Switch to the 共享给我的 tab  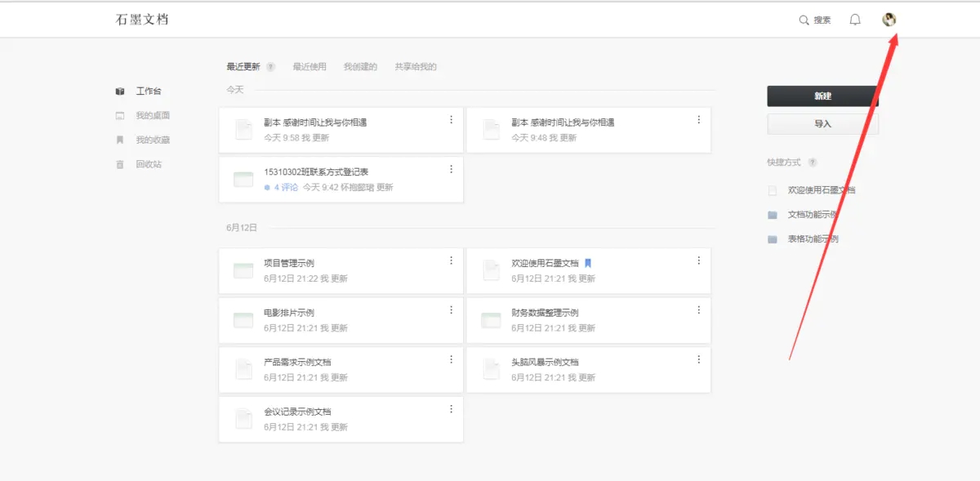416,66
